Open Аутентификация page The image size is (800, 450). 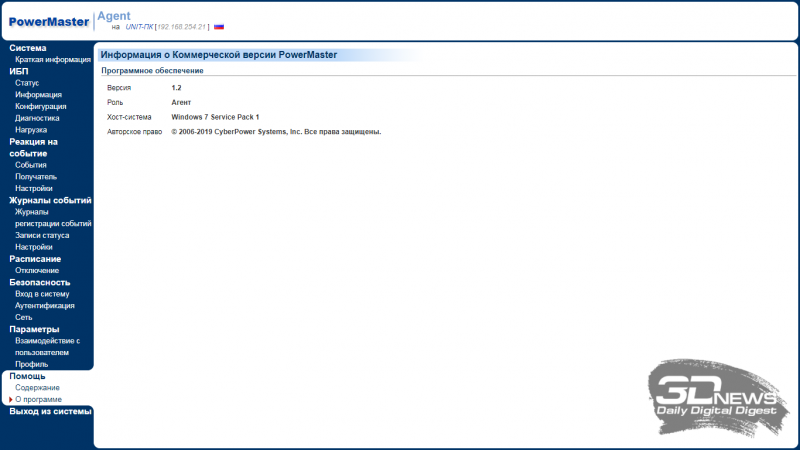pos(44,306)
